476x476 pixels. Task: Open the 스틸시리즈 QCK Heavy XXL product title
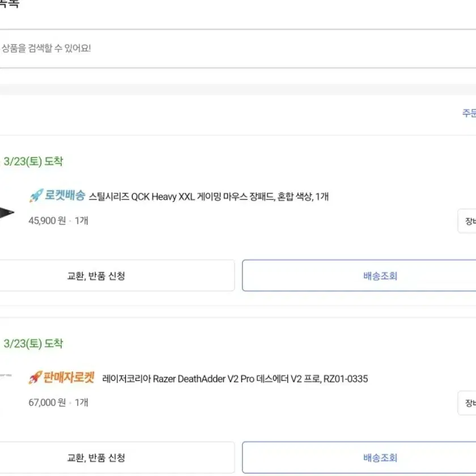209,197
